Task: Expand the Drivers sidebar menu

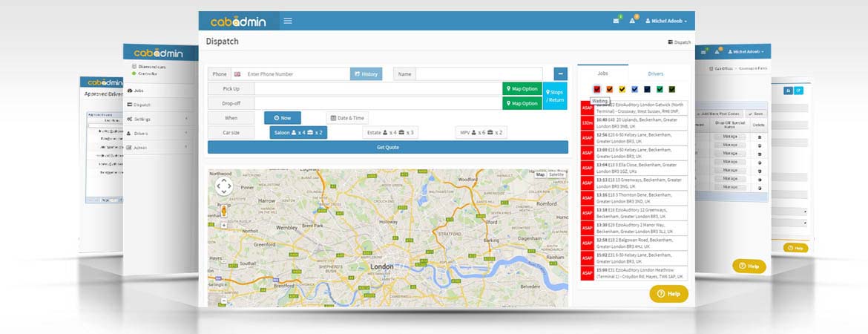Action: pyautogui.click(x=156, y=134)
